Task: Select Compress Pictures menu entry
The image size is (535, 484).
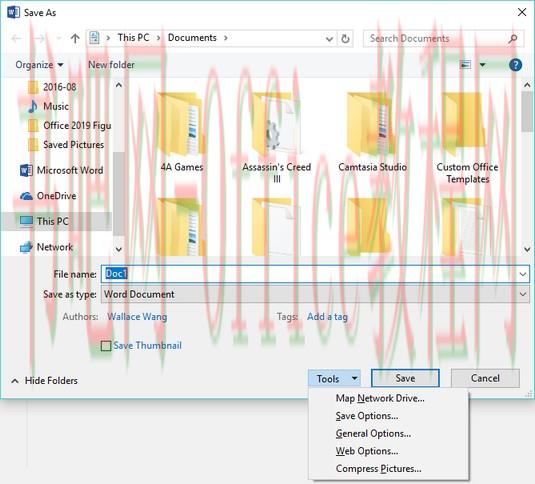Action: click(378, 469)
